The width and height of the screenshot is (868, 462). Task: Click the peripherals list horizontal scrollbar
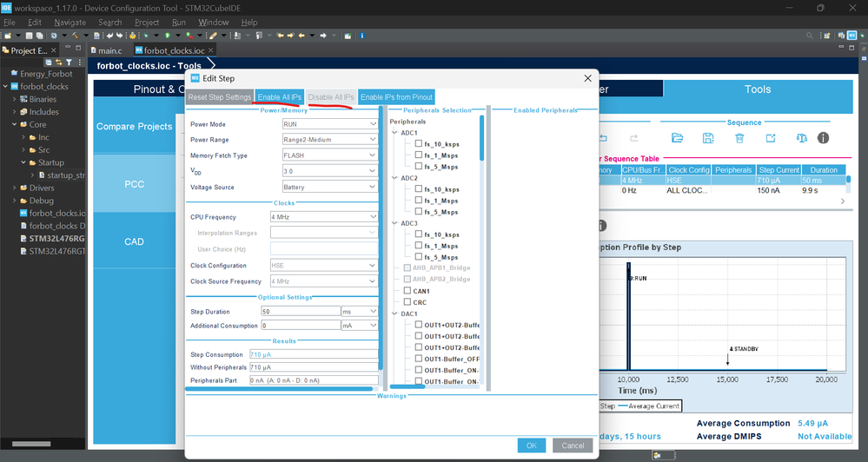point(407,386)
